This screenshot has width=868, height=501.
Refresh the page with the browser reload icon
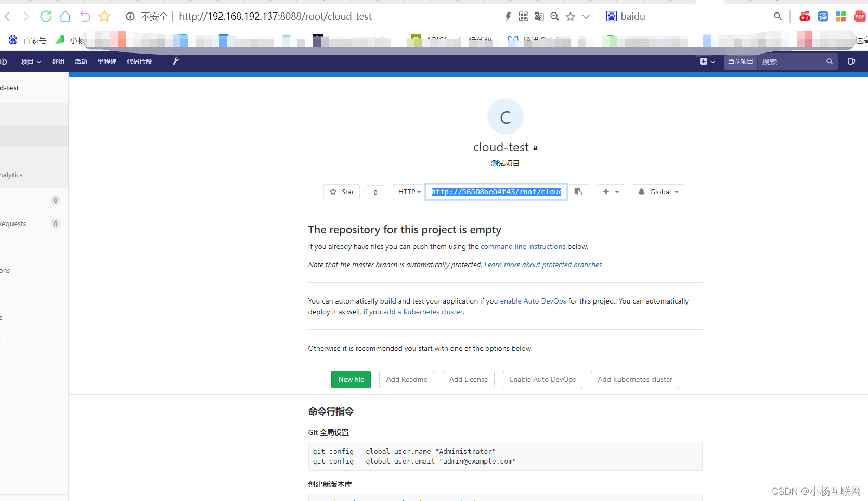pyautogui.click(x=45, y=16)
